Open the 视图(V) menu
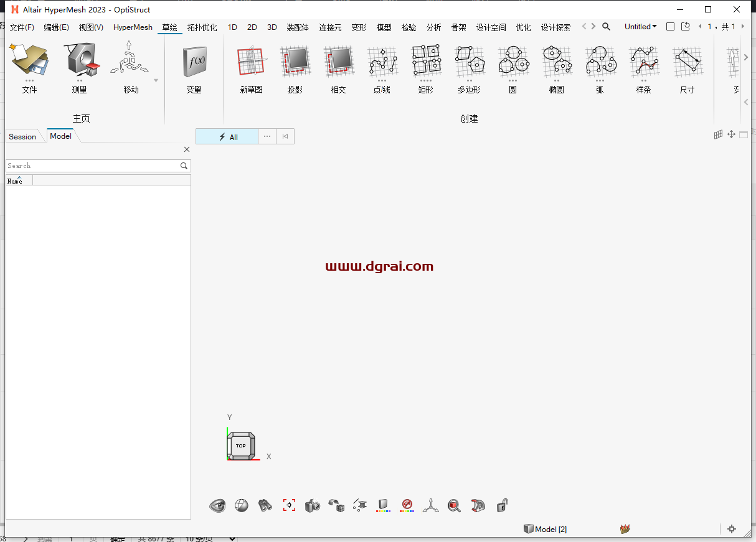Viewport: 756px width, 542px height. point(91,27)
